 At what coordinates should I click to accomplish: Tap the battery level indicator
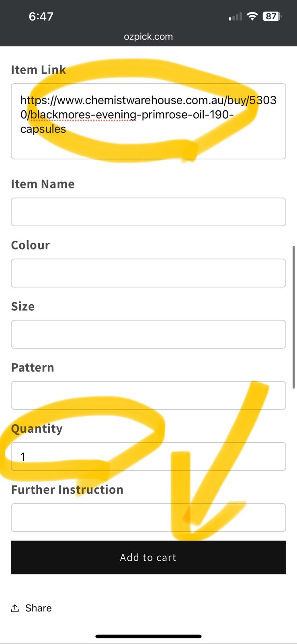pyautogui.click(x=272, y=16)
